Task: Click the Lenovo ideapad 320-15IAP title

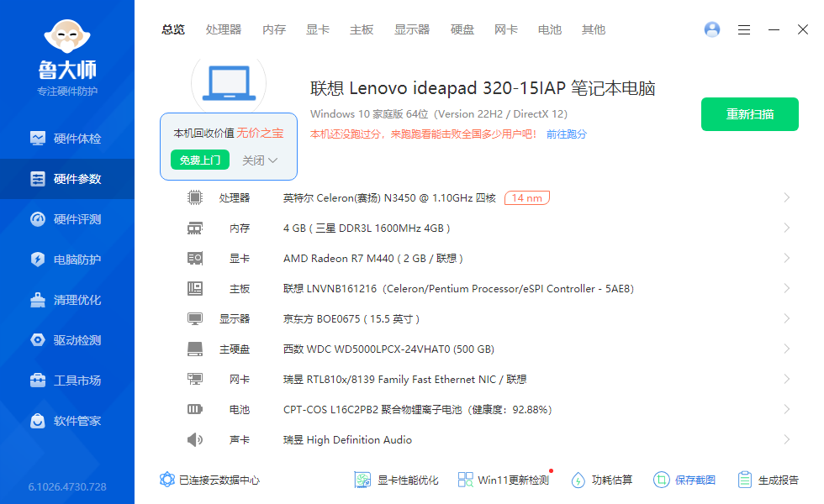Action: click(x=483, y=88)
